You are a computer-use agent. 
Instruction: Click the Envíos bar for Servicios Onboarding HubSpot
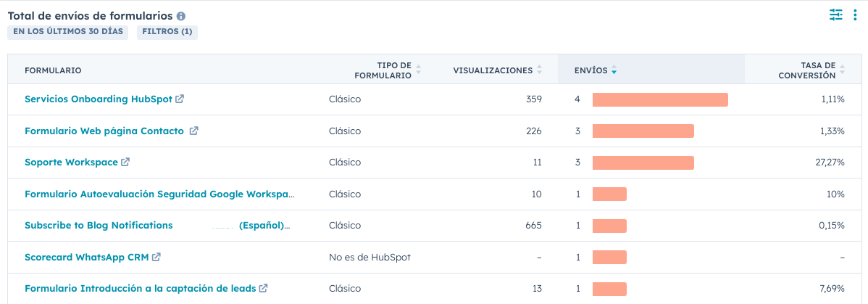coord(660,99)
